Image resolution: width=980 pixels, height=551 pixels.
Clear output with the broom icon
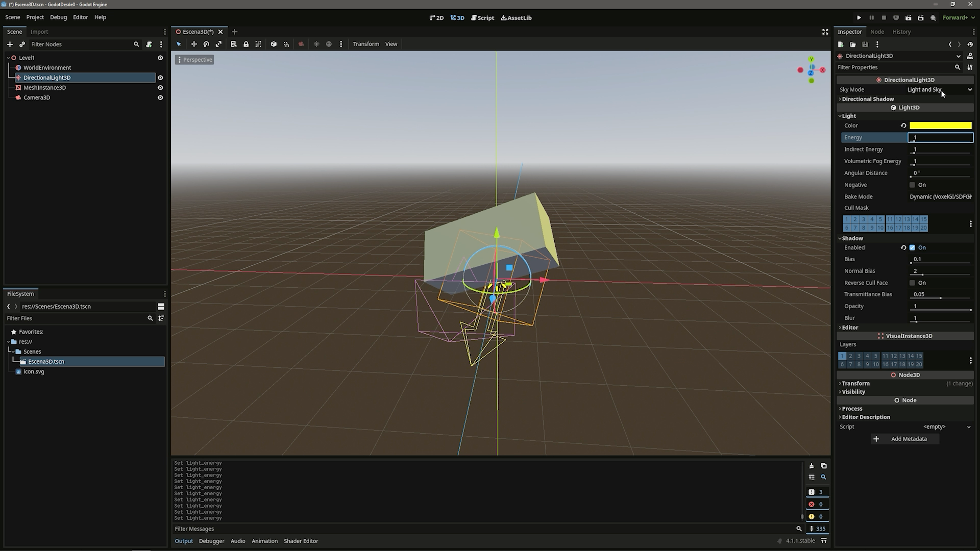[811, 466]
